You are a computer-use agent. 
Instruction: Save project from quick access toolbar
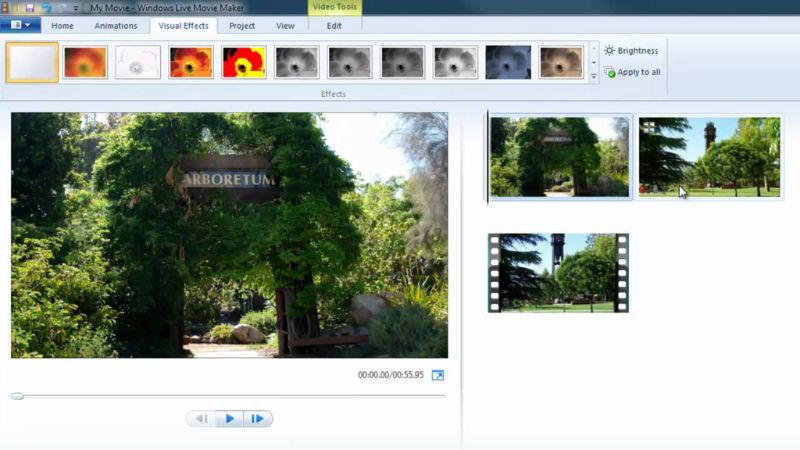coord(30,8)
